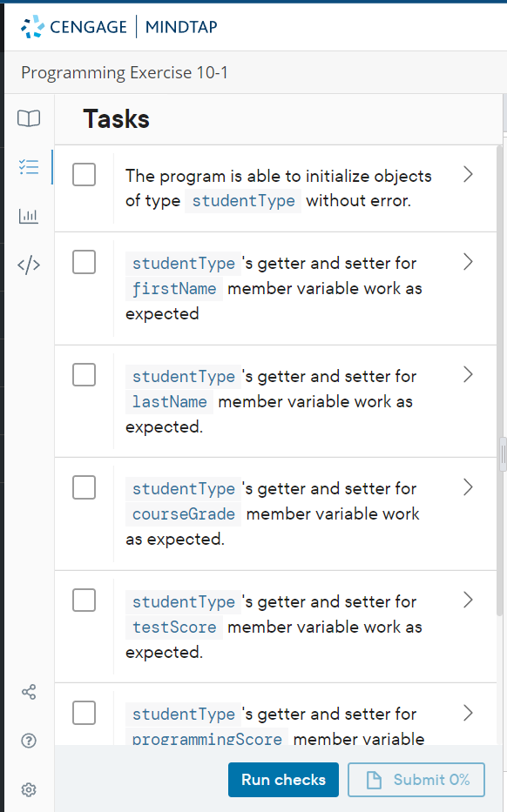Open the bar chart results icon
This screenshot has width=507, height=812.
(x=29, y=216)
